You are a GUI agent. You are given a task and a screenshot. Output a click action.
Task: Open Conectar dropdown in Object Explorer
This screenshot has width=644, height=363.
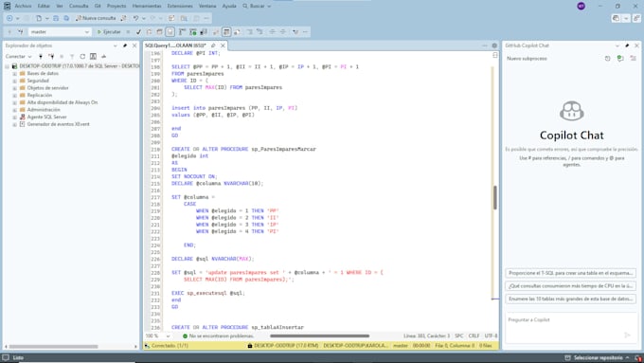tap(19, 56)
